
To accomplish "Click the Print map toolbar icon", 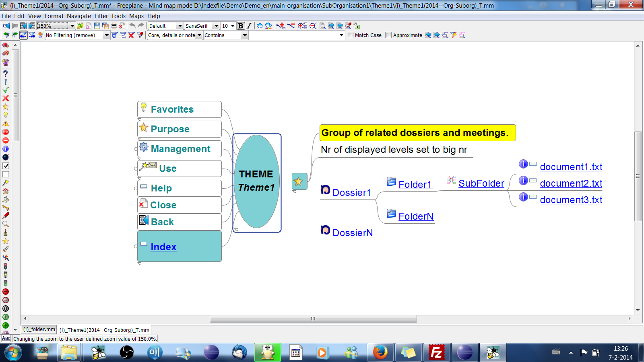I will pos(114,26).
